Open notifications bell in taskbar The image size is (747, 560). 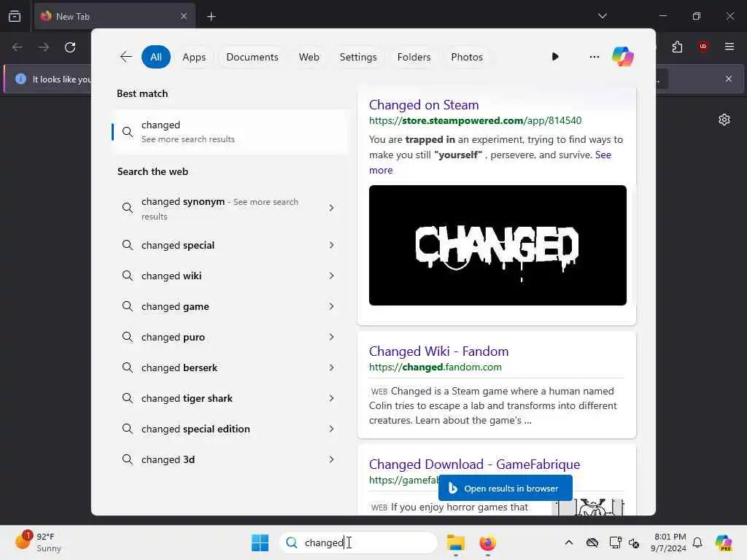click(x=697, y=542)
